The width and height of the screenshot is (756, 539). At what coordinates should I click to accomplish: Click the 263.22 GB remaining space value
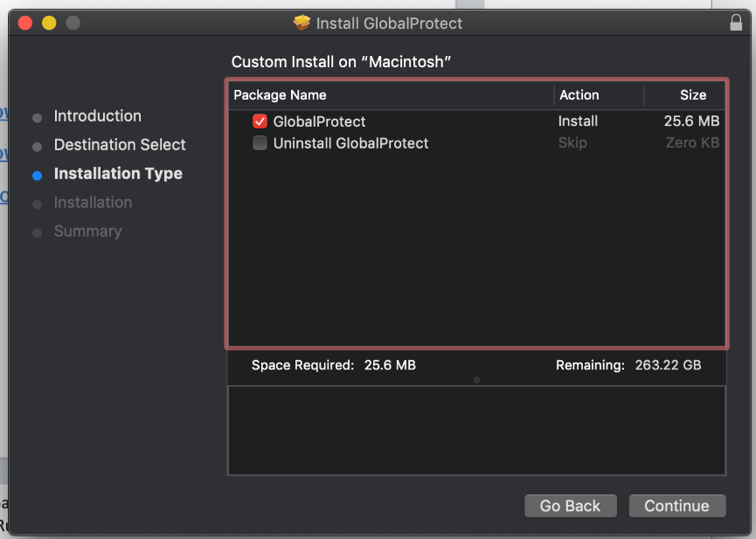tap(668, 365)
